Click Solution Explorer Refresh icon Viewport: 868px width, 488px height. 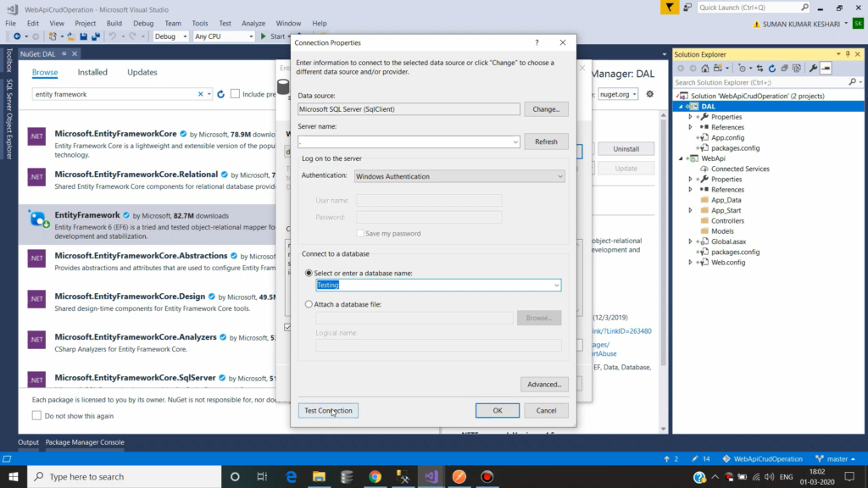tap(772, 68)
